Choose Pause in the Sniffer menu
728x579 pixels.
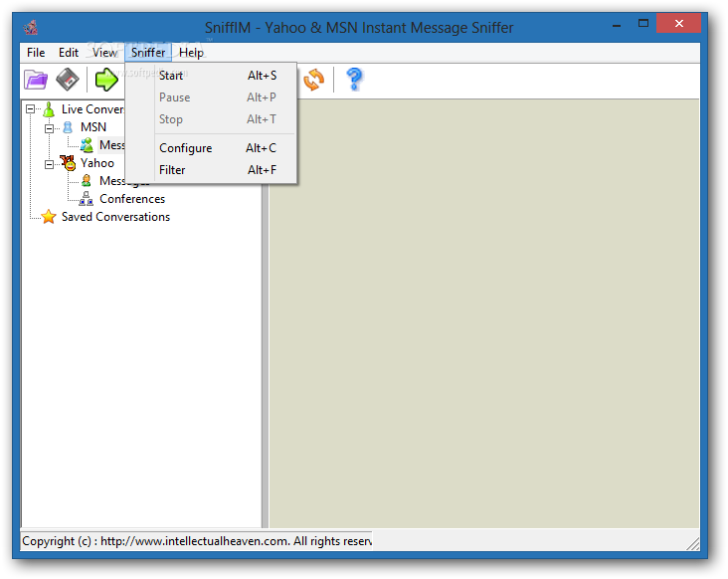[212, 97]
